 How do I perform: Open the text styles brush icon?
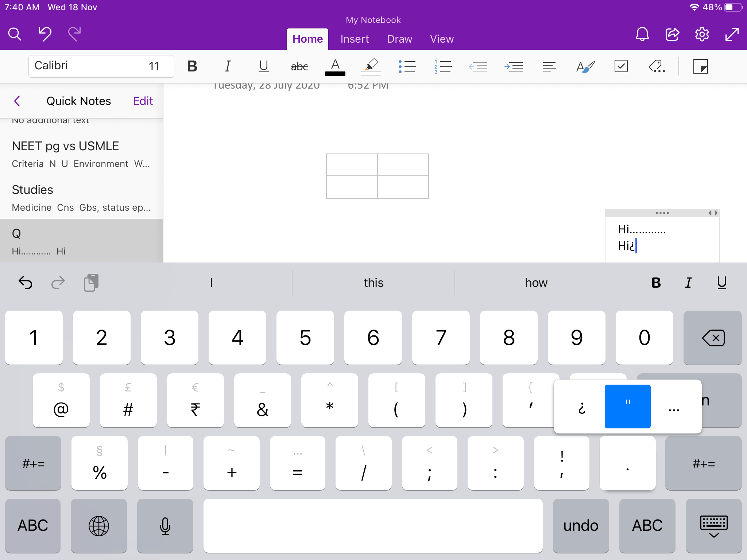585,66
